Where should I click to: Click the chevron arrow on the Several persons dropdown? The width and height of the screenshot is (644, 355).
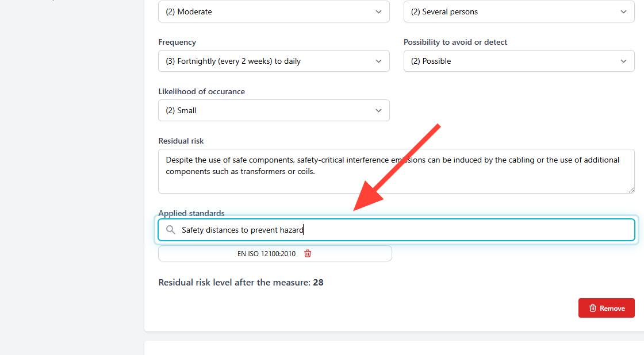pos(623,12)
